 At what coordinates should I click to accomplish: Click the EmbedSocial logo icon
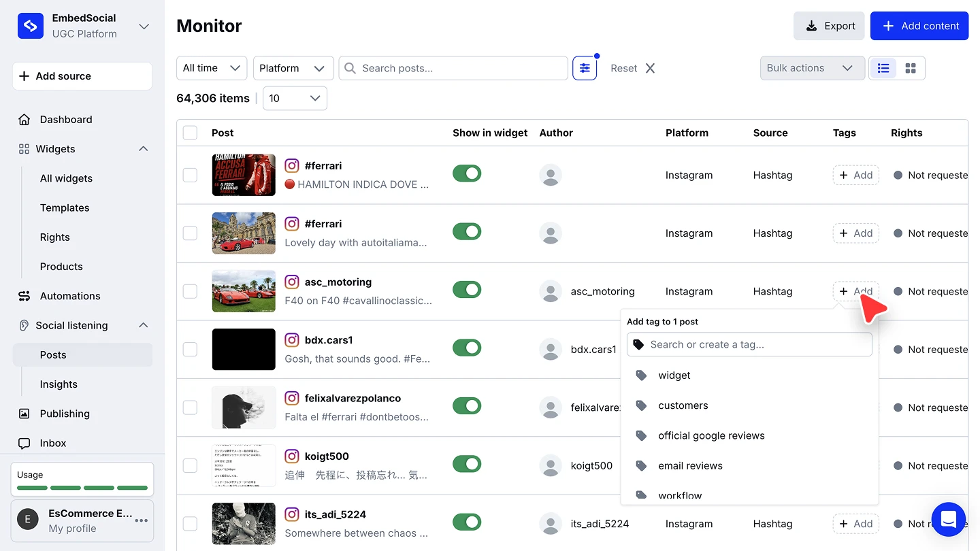31,26
